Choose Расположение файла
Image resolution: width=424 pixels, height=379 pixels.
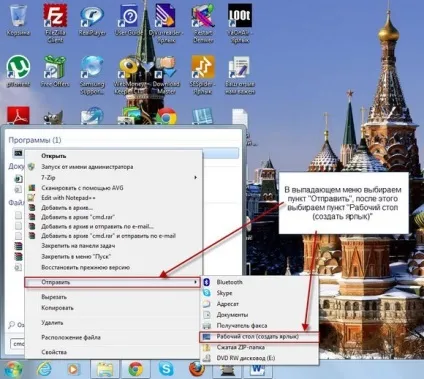click(113, 337)
